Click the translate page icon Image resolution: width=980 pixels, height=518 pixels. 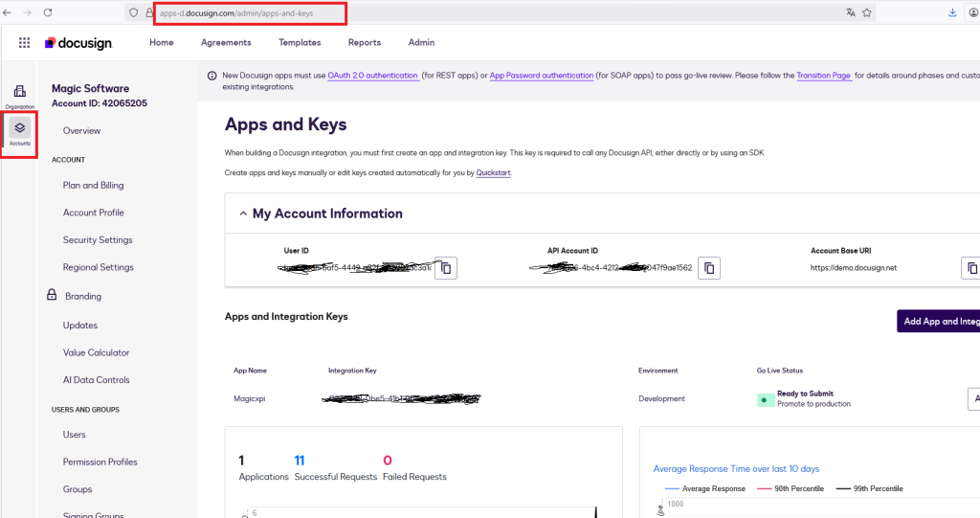point(851,12)
